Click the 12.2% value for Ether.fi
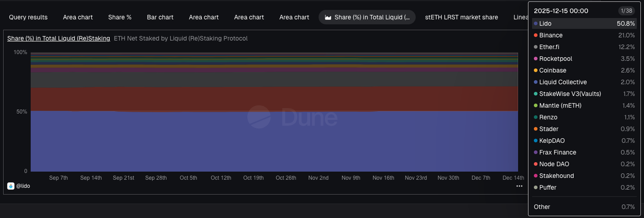Image resolution: width=644 pixels, height=218 pixels. coord(626,47)
